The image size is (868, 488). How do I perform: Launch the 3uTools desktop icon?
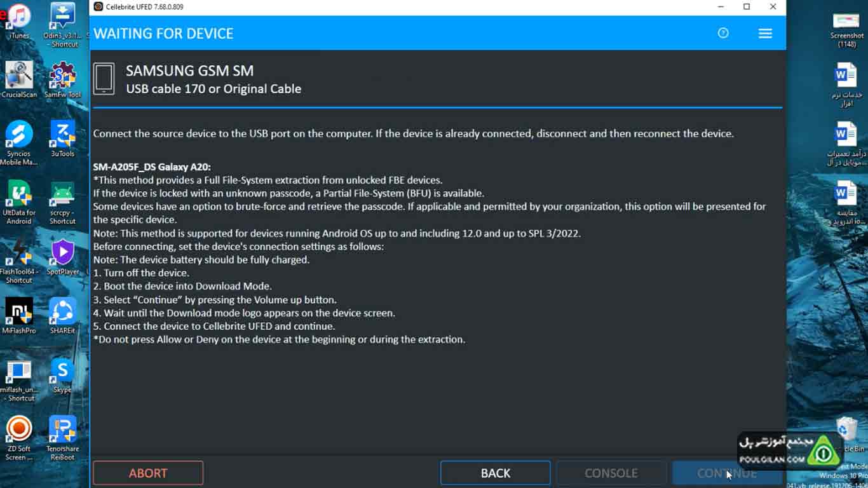pos(63,139)
